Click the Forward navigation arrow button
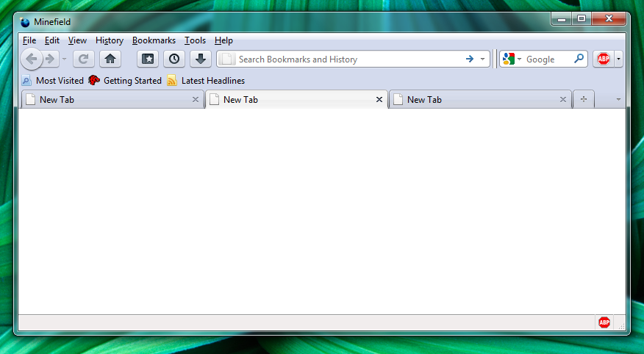 50,59
